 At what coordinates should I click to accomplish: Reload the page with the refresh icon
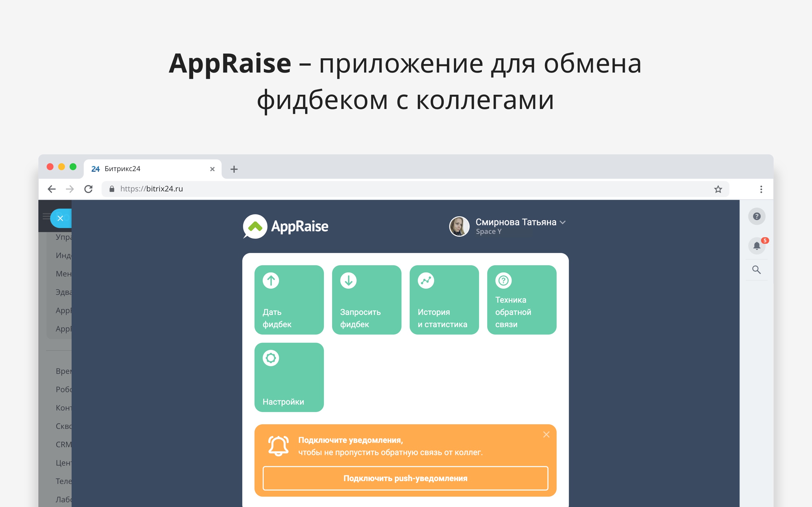click(x=88, y=189)
